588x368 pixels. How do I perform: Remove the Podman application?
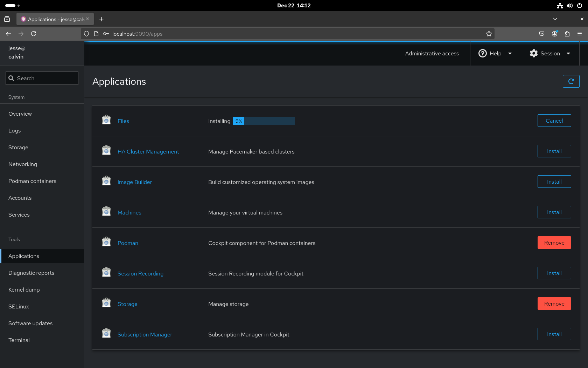[x=554, y=243]
